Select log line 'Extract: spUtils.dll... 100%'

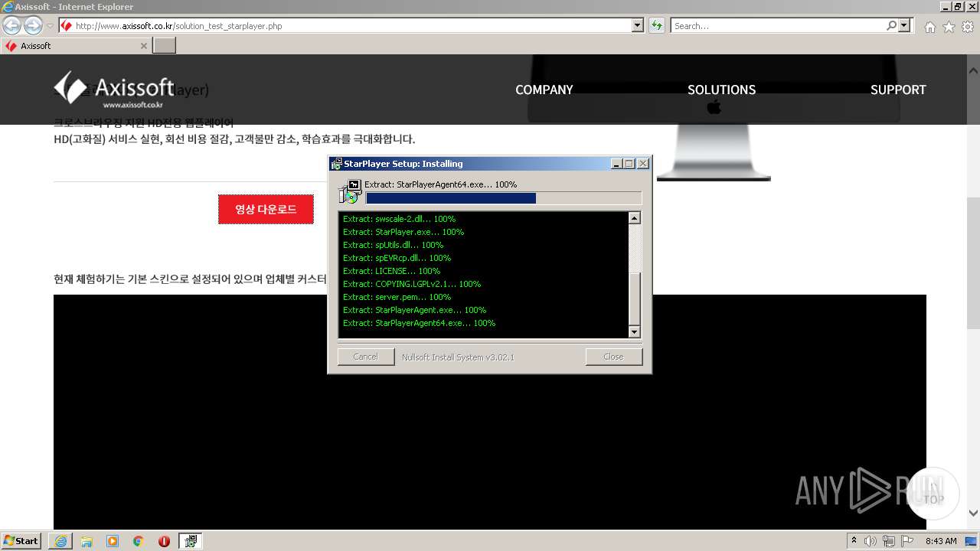pos(393,245)
